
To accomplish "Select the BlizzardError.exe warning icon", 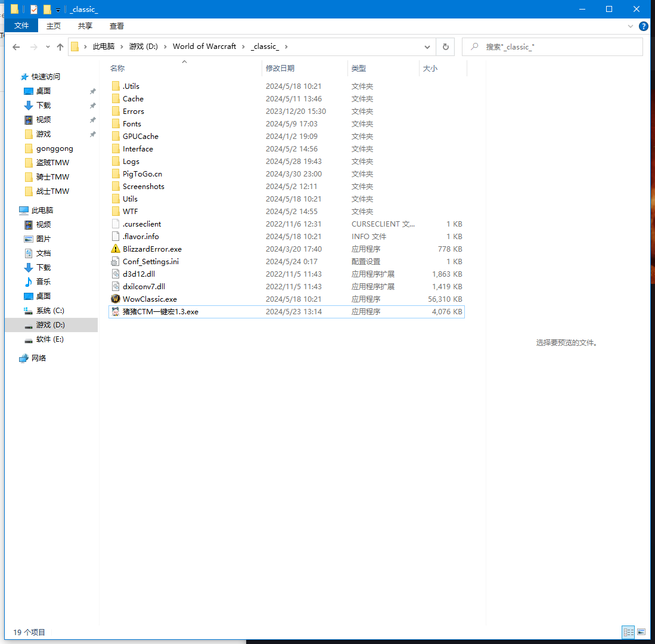I will 116,249.
